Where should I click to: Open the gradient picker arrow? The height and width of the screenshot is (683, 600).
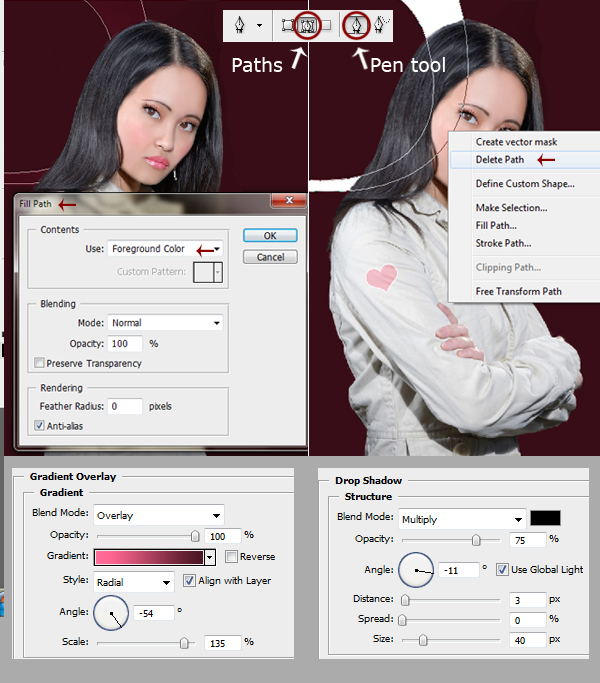point(210,557)
